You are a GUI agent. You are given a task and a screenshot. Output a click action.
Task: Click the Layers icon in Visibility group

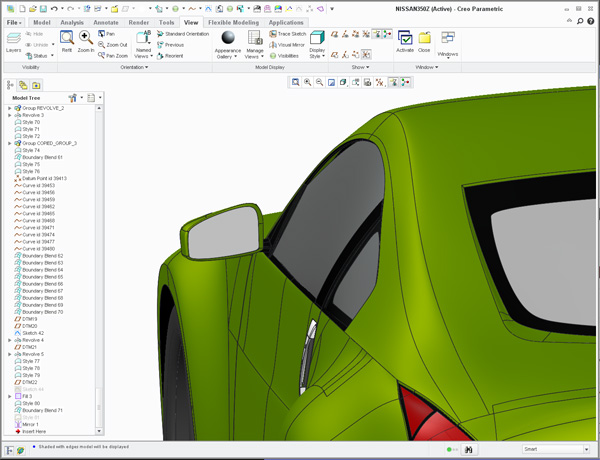coord(13,38)
